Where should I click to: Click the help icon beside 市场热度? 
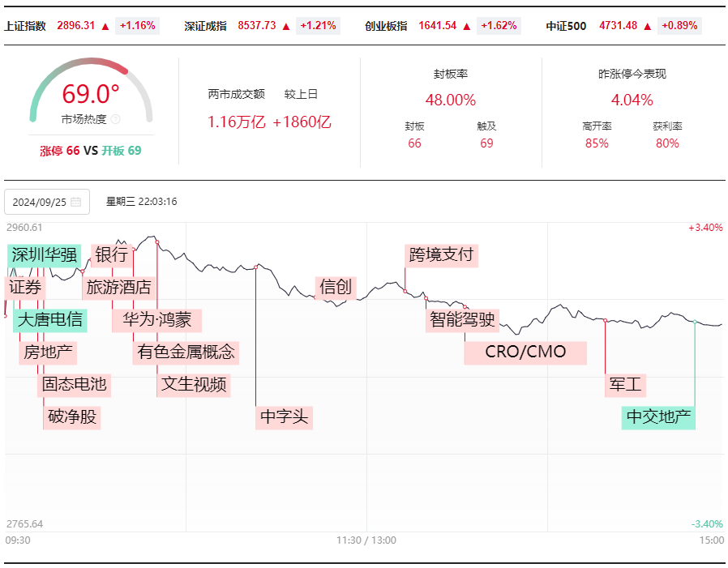point(116,119)
